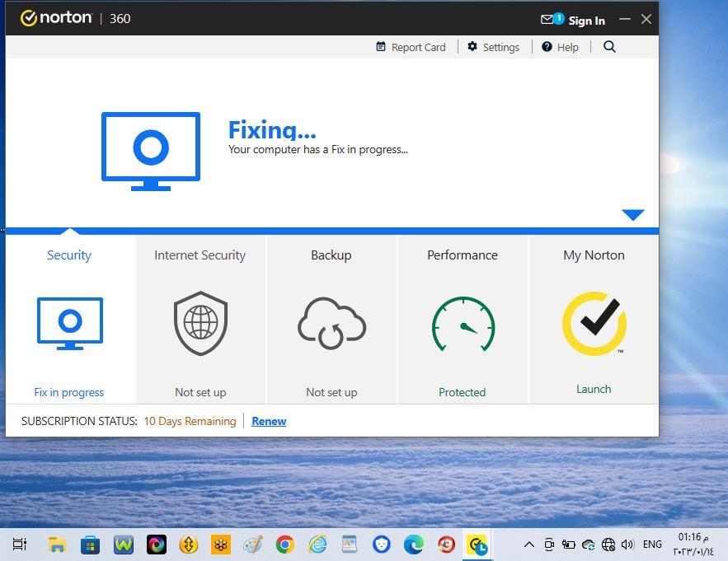Image resolution: width=728 pixels, height=561 pixels.
Task: Open the Help menu
Action: [560, 47]
